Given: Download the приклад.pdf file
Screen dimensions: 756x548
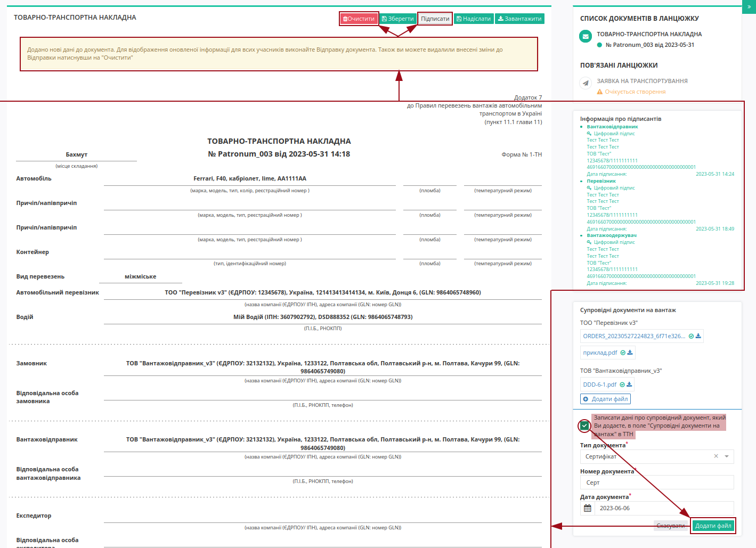Looking at the screenshot, I should point(630,353).
